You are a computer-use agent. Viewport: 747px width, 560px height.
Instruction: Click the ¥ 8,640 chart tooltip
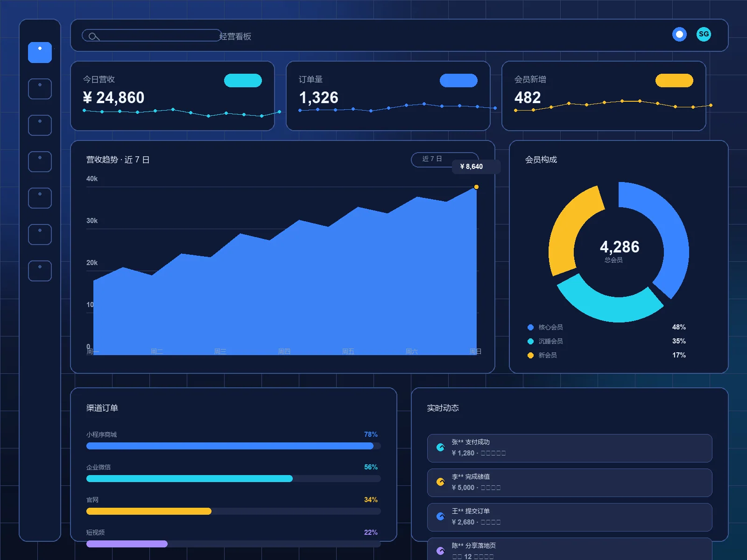click(x=476, y=167)
